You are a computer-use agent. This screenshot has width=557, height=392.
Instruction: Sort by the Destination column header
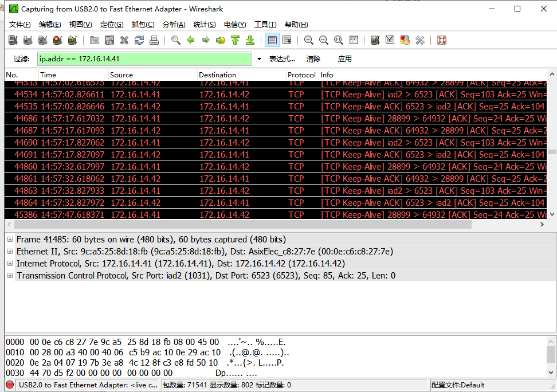click(242, 75)
